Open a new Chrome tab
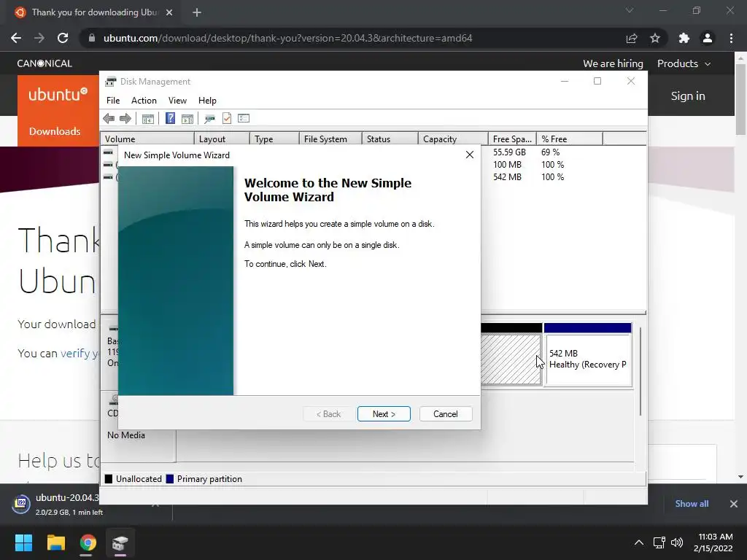Viewport: 747px width, 560px height. tap(197, 12)
